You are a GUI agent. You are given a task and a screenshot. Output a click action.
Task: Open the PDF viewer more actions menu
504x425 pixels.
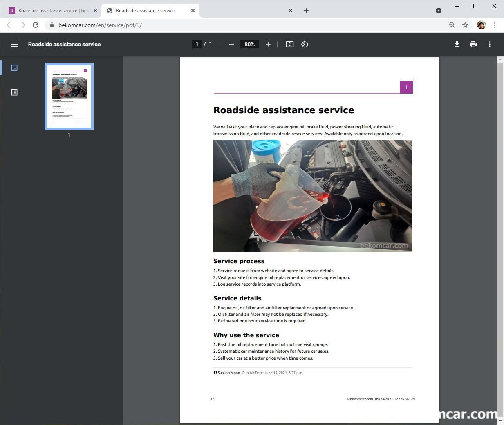490,44
